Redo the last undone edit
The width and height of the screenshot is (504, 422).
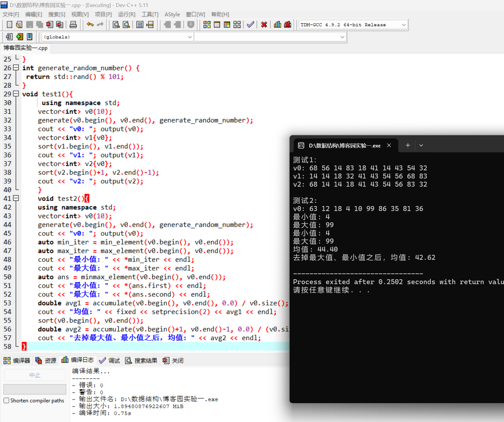click(100, 25)
